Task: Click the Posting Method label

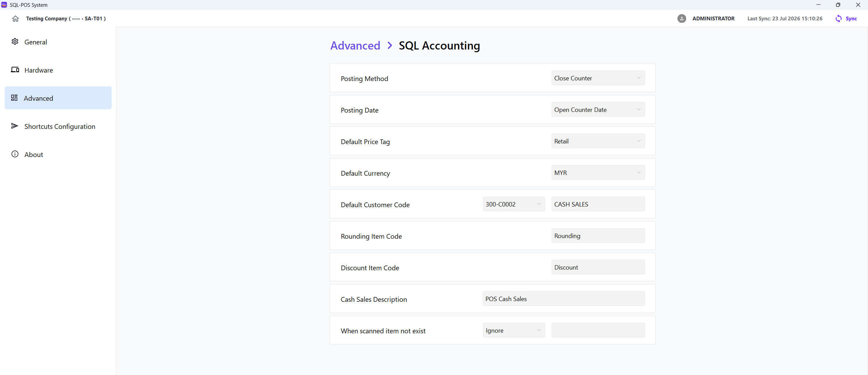Action: (x=364, y=79)
